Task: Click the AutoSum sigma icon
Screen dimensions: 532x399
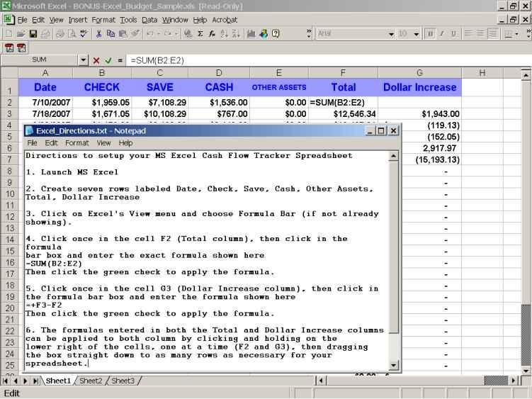Action: point(200,33)
